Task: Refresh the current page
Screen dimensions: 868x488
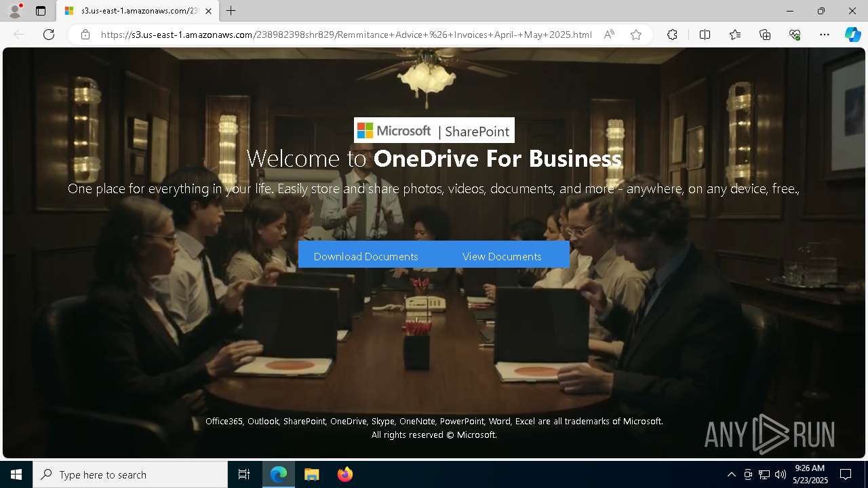Action: tap(49, 35)
